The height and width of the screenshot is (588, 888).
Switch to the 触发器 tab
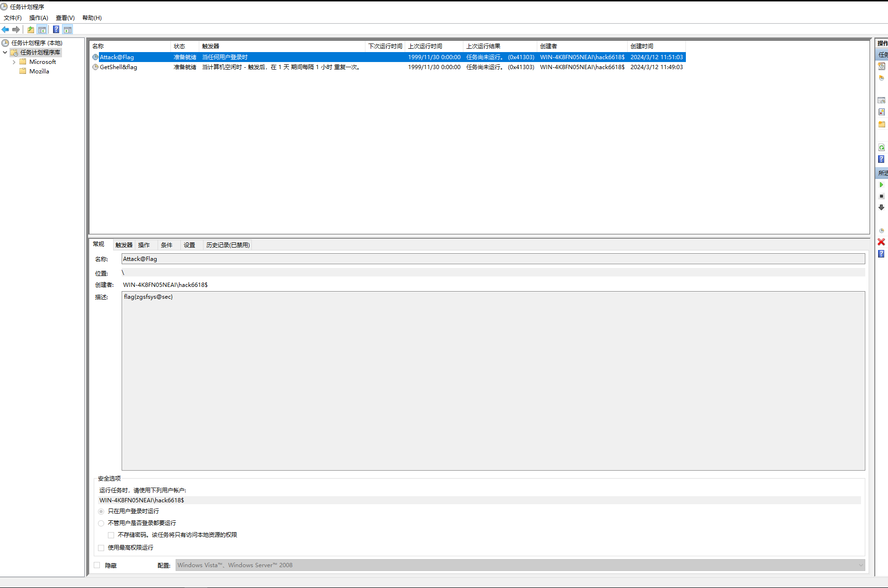click(124, 245)
